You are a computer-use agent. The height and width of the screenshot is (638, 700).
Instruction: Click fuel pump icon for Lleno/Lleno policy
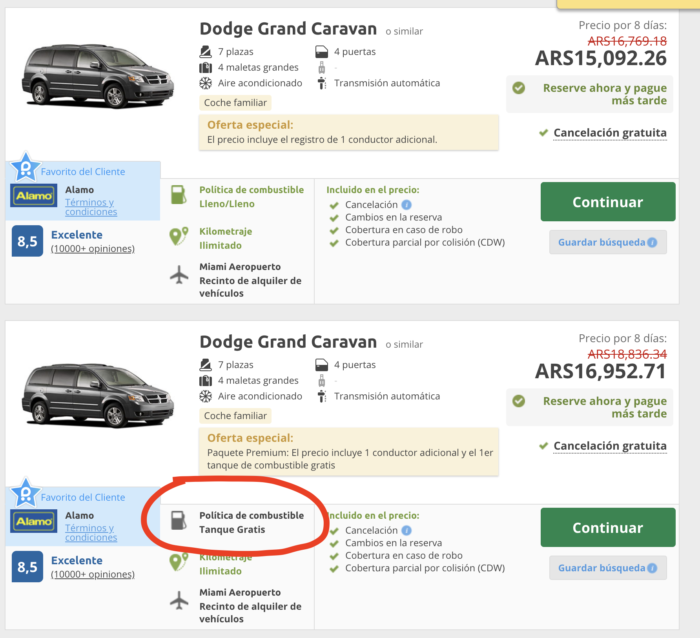pos(179,195)
